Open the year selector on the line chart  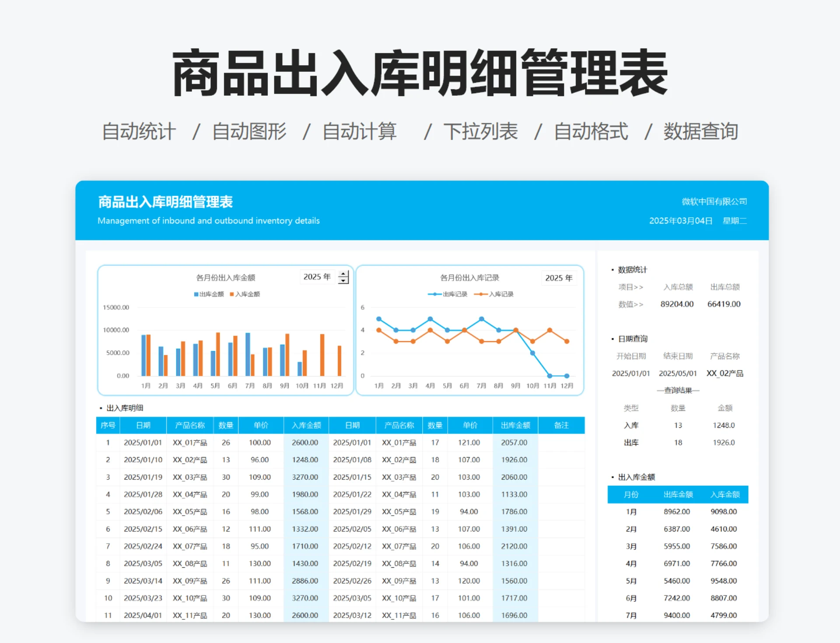(559, 278)
